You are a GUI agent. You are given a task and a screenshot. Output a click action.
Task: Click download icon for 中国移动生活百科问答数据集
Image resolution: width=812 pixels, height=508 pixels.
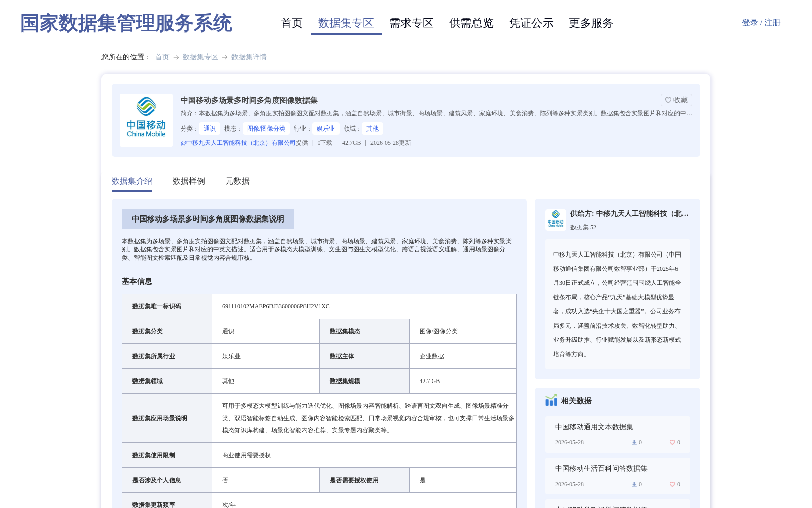coord(634,484)
